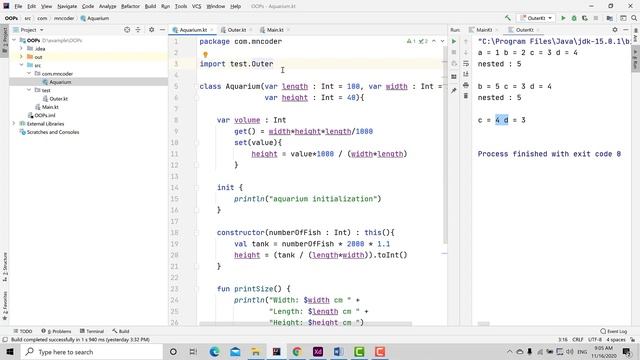Jump to the next highlighted error arrow in the editor
The image size is (640, 360).
tap(442, 41)
